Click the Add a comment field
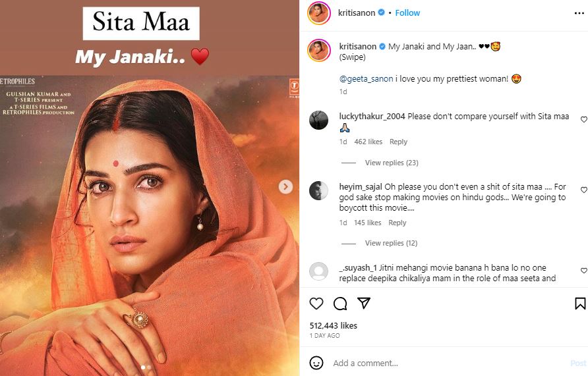588x376 pixels. (x=435, y=363)
